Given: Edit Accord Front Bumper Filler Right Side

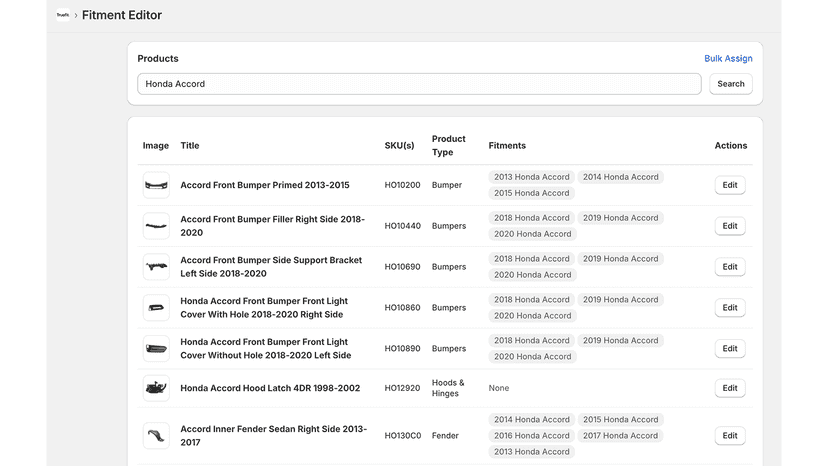Looking at the screenshot, I should 730,226.
